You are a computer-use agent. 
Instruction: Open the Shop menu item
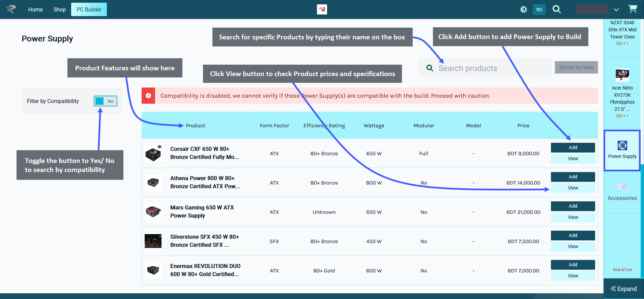59,9
